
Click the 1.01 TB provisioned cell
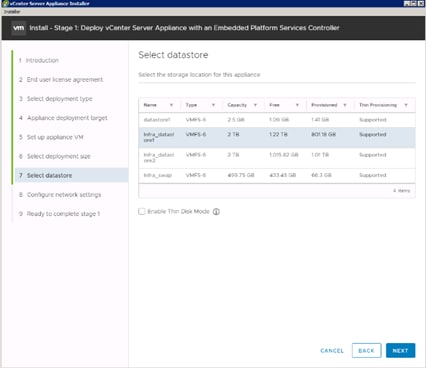[320, 155]
